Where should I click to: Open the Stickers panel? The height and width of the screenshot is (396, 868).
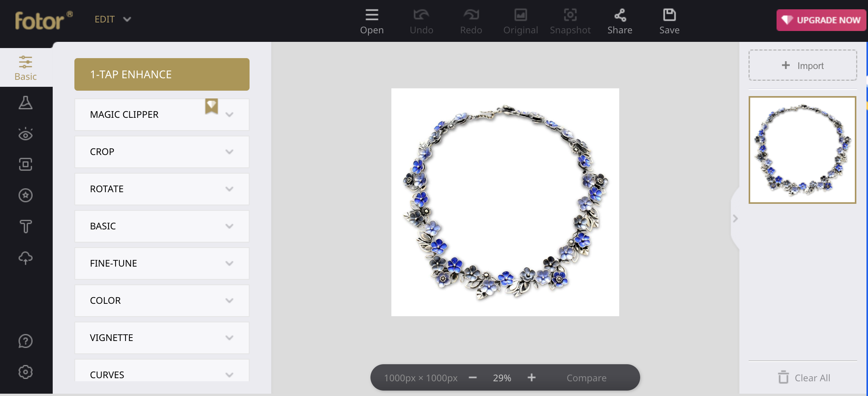click(26, 196)
